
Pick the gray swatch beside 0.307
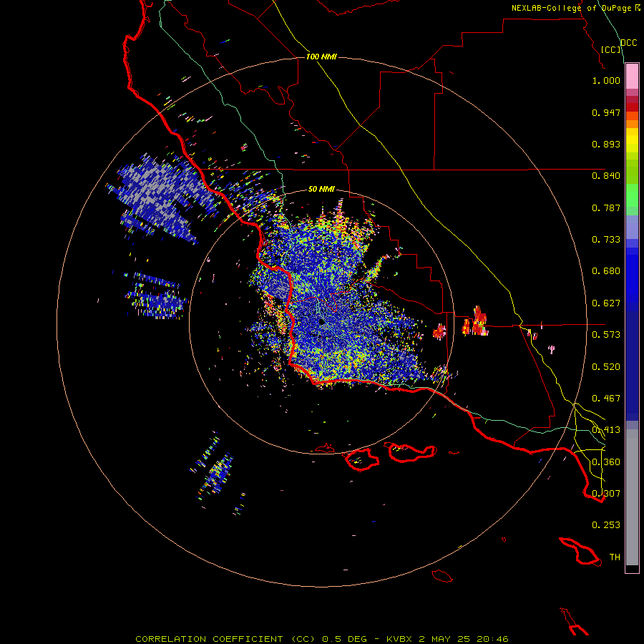coord(632,497)
